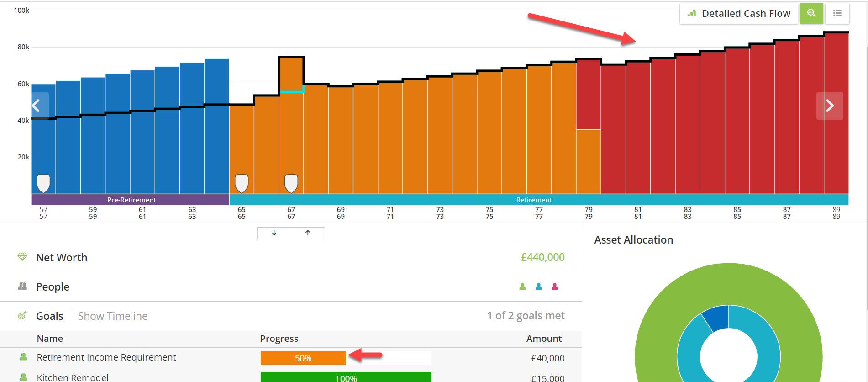Select the Pre-Retirement stage bar
The image size is (868, 382).
click(130, 200)
